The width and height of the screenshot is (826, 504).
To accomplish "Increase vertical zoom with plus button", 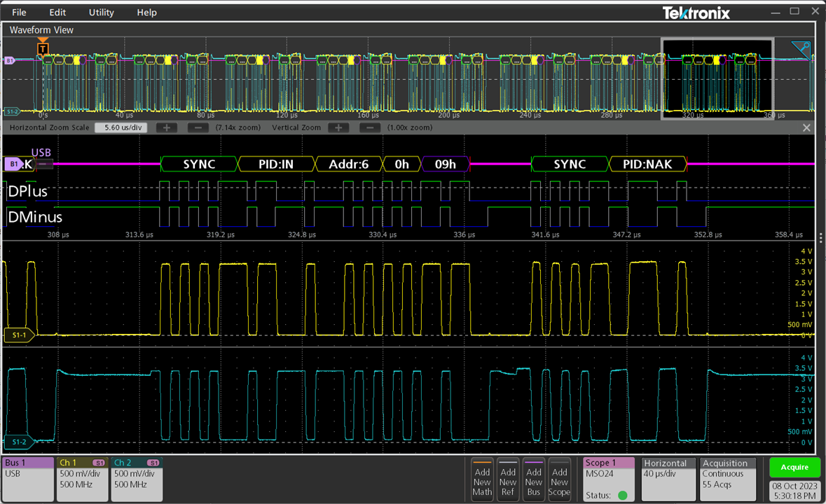I will (x=338, y=127).
